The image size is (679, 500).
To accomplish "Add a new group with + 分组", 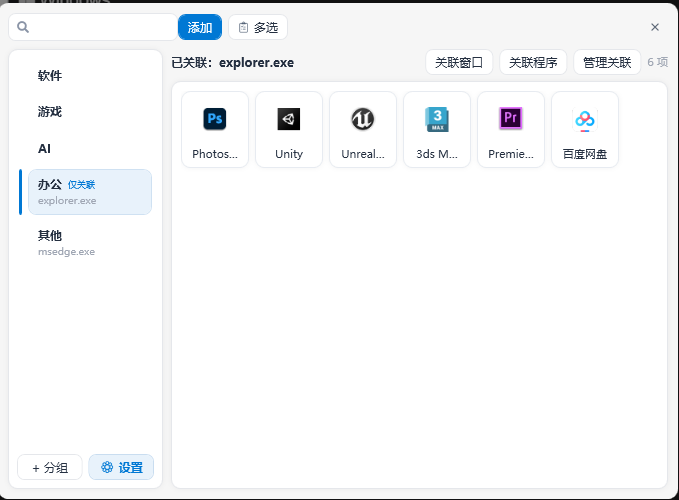I will [x=50, y=467].
